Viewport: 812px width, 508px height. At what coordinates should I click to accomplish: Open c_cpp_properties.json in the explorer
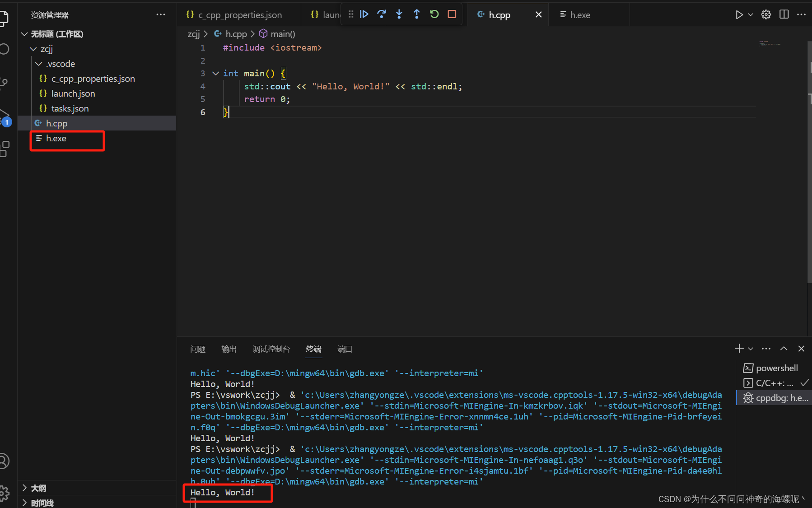click(x=97, y=79)
